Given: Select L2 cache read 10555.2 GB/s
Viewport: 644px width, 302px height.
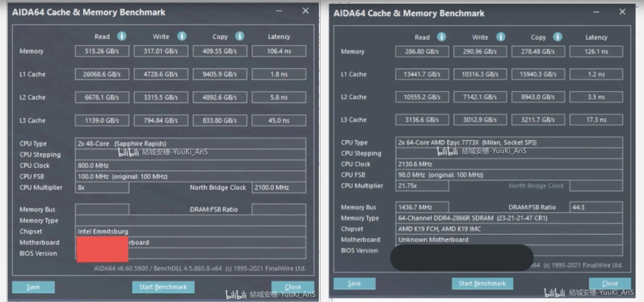Looking at the screenshot, I should coord(422,97).
